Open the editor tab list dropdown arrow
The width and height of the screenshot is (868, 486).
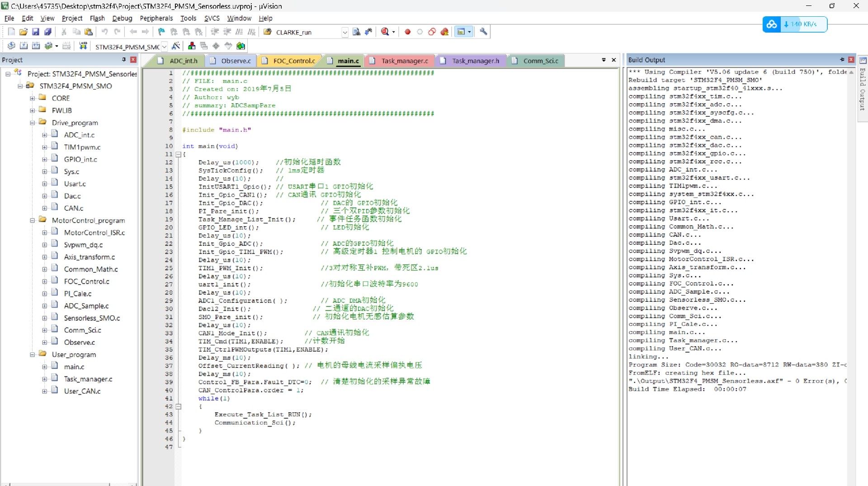click(604, 60)
